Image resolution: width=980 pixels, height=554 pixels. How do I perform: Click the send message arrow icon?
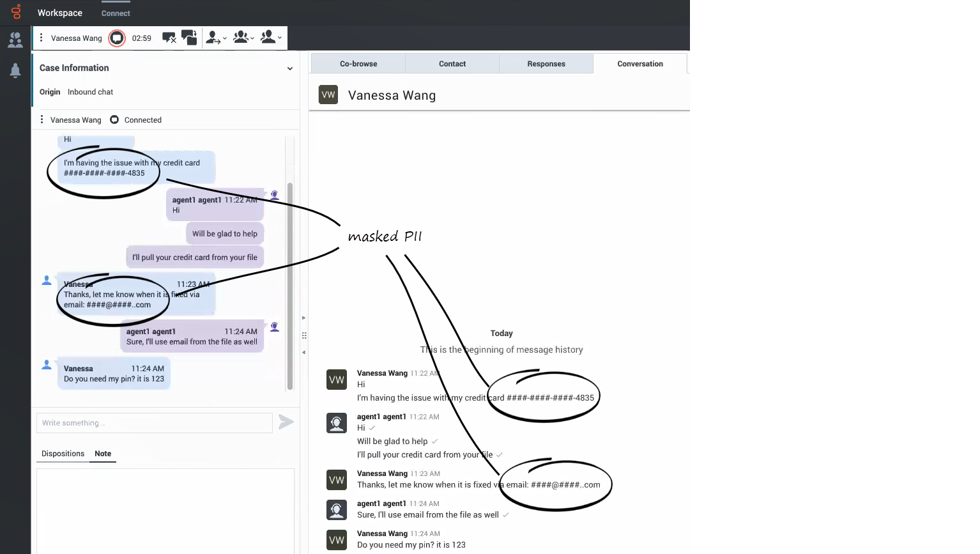(x=286, y=422)
